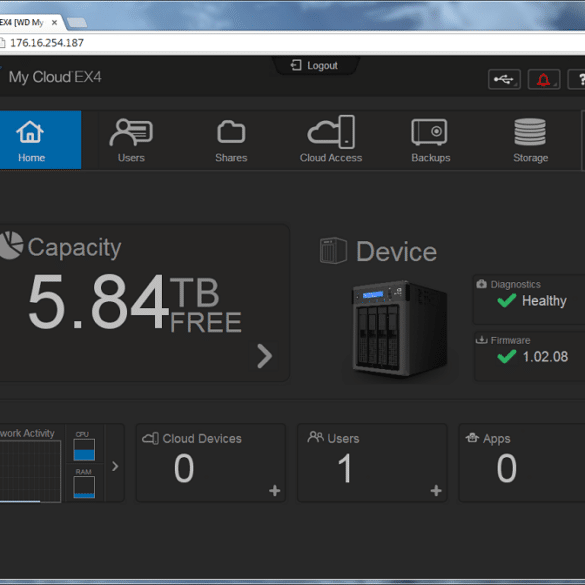The height and width of the screenshot is (585, 585).
Task: Click the Device enclosure icon
Action: [x=333, y=251]
